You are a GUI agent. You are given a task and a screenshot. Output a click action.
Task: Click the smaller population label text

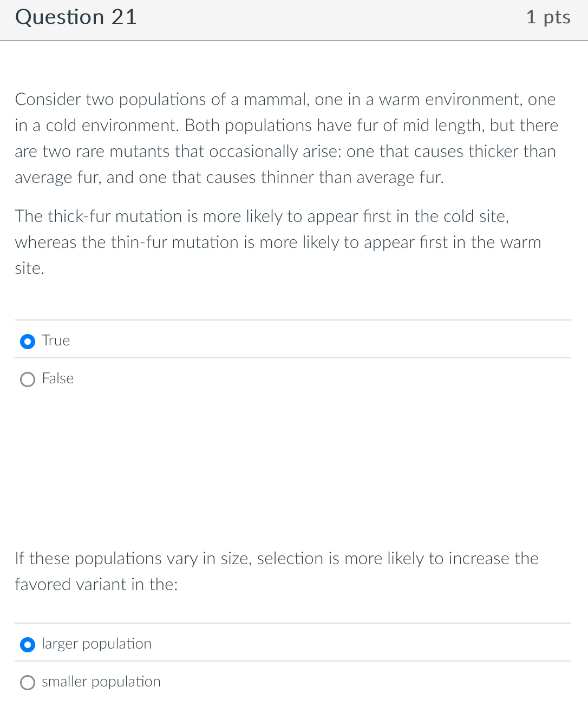101,682
